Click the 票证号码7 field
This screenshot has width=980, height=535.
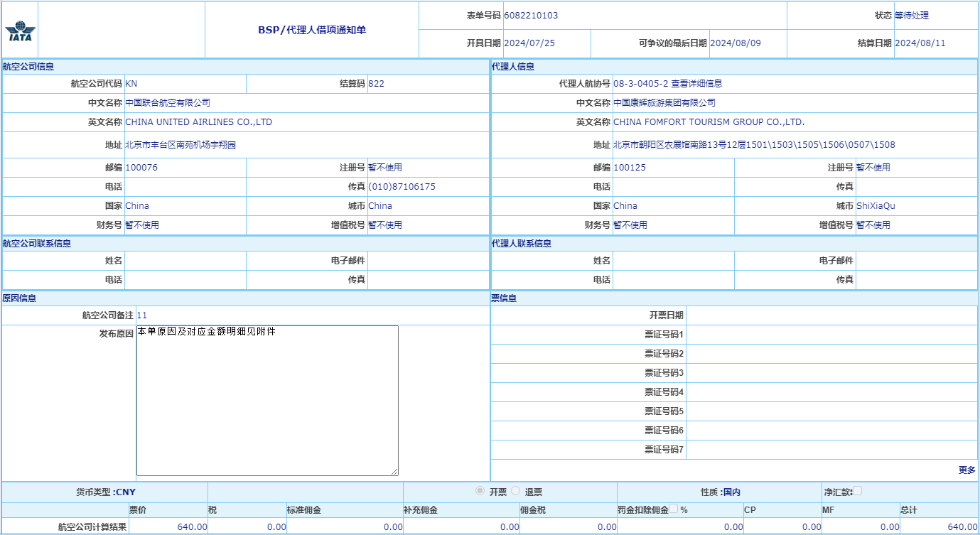(x=831, y=450)
